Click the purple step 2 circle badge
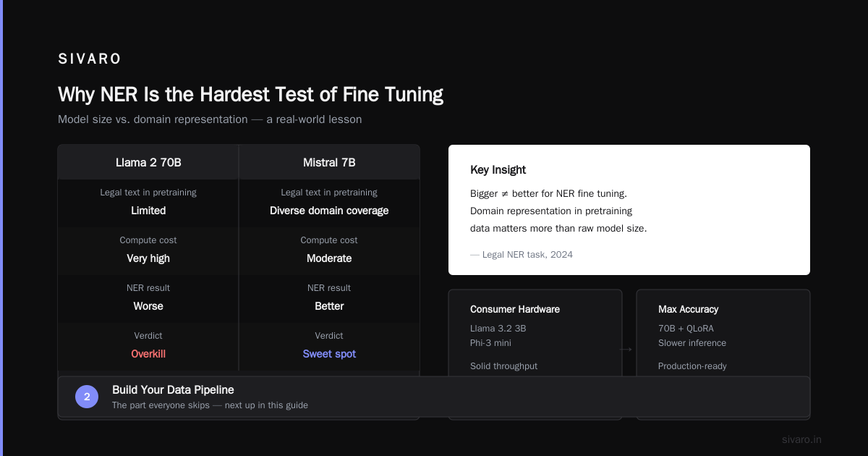The image size is (868, 456). click(87, 397)
